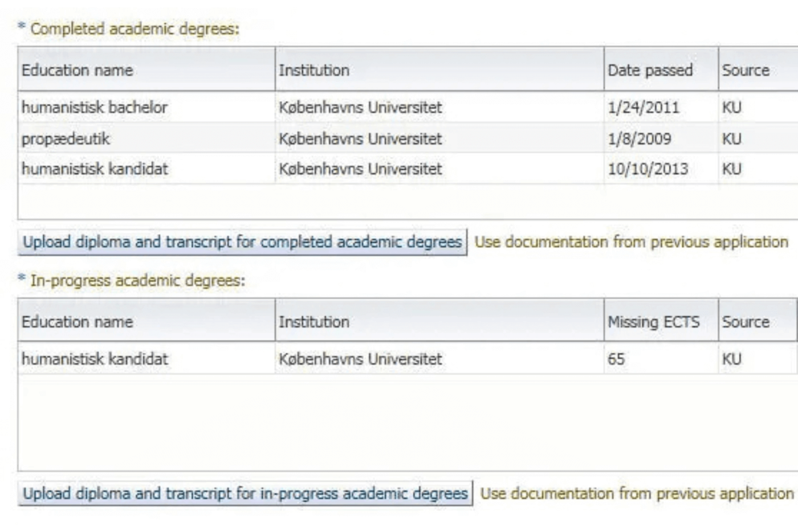
Task: Select completed humanistisk kandidat row dated 10/10/2013
Action: tap(408, 169)
